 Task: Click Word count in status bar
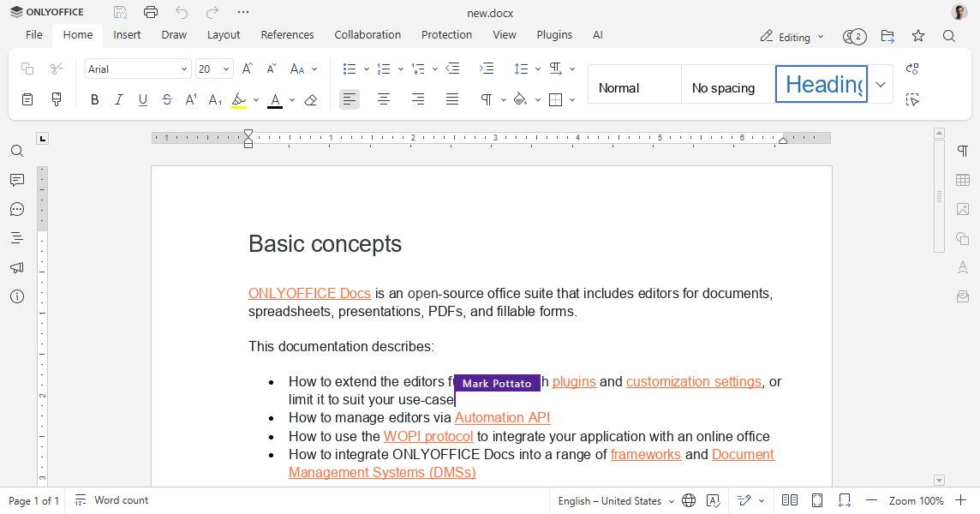pos(111,500)
